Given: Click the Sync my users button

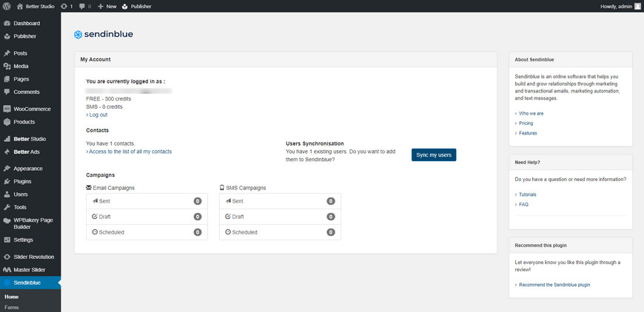Looking at the screenshot, I should (434, 155).
